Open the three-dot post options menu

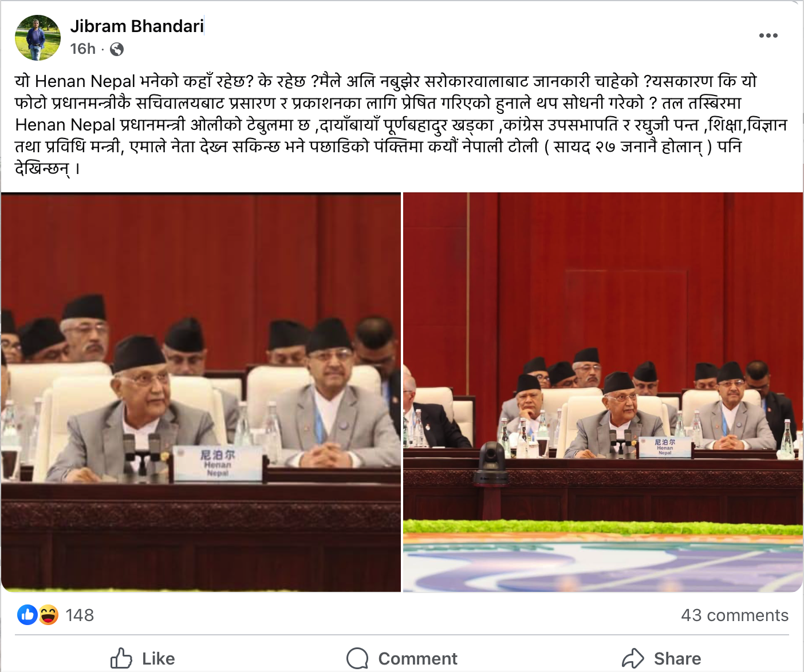tap(768, 35)
